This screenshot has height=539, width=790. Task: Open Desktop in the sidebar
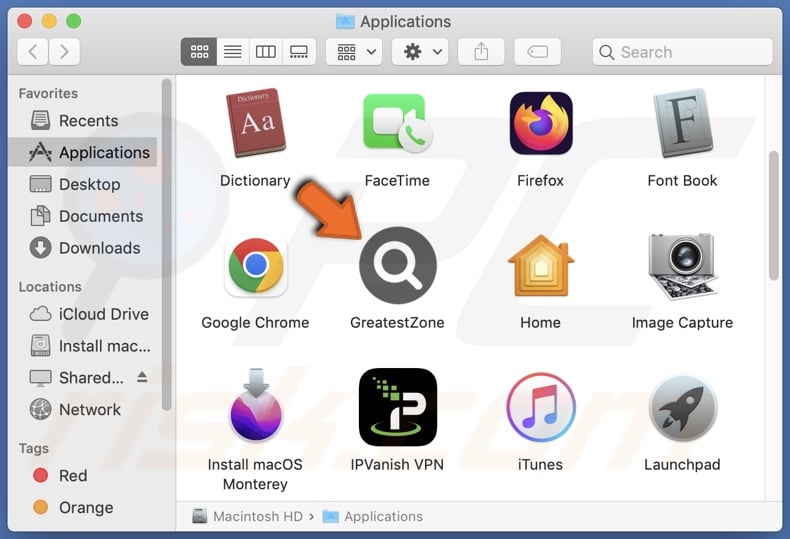pyautogui.click(x=82, y=184)
